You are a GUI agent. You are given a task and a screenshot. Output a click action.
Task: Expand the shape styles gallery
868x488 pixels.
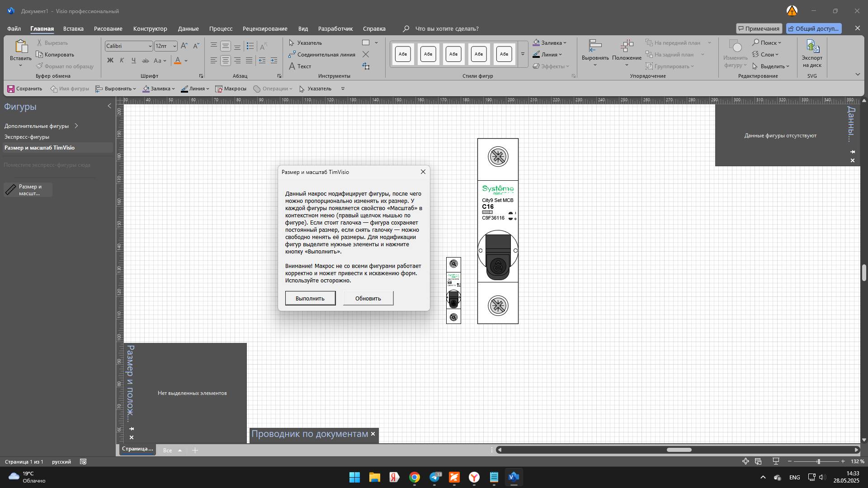click(x=523, y=54)
